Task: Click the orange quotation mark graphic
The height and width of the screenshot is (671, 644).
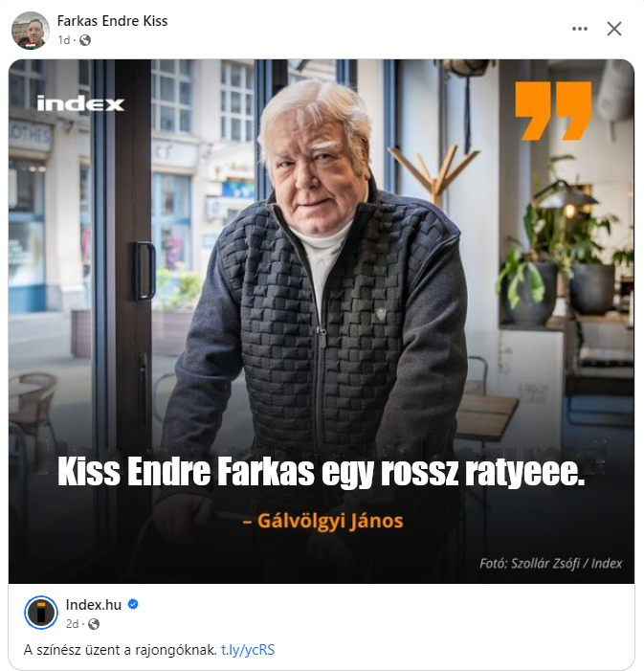Action: pyautogui.click(x=553, y=111)
